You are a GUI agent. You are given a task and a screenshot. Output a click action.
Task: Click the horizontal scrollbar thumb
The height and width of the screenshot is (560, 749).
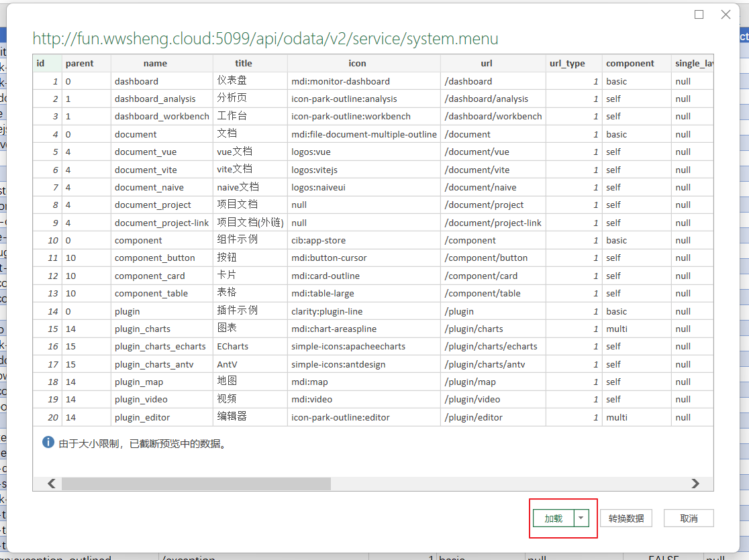tap(196, 484)
